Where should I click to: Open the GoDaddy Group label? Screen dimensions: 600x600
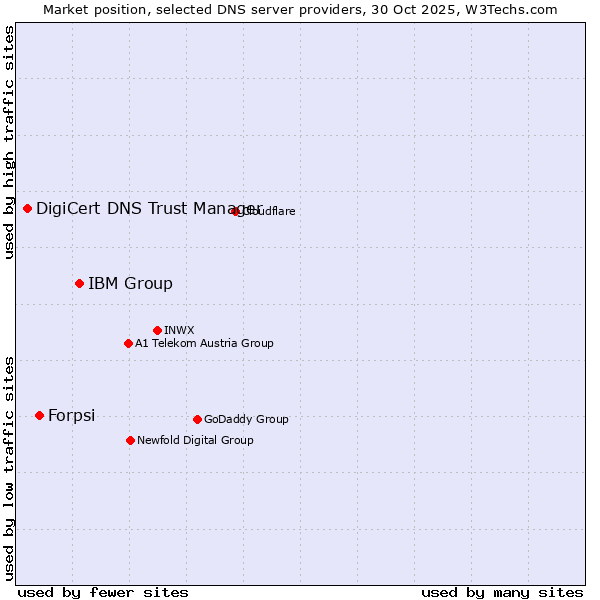click(x=246, y=419)
